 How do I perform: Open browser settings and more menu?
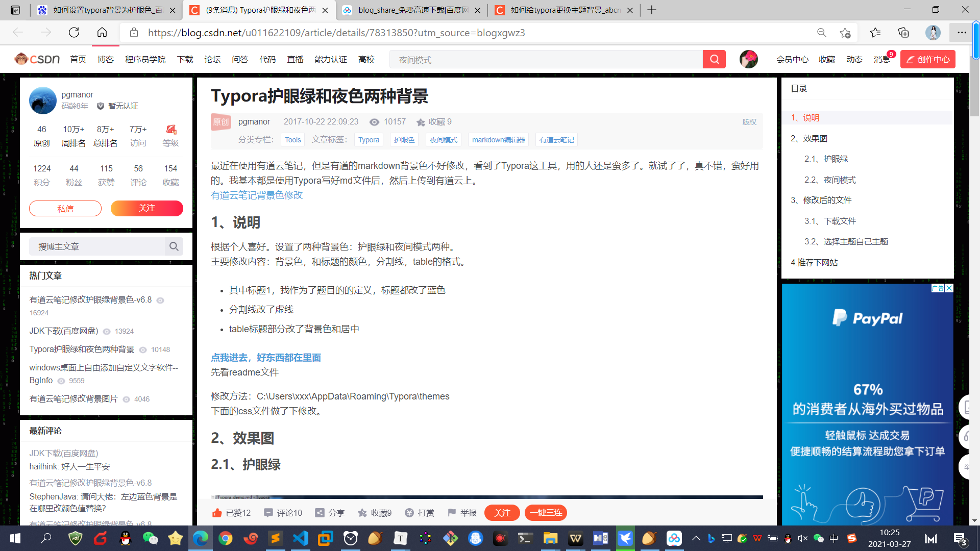click(962, 33)
